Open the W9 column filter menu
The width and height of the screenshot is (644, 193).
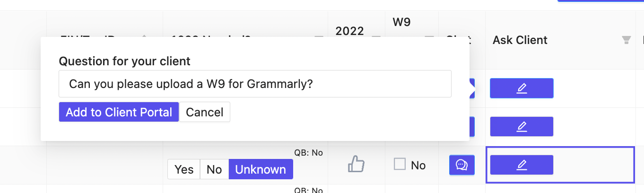429,37
